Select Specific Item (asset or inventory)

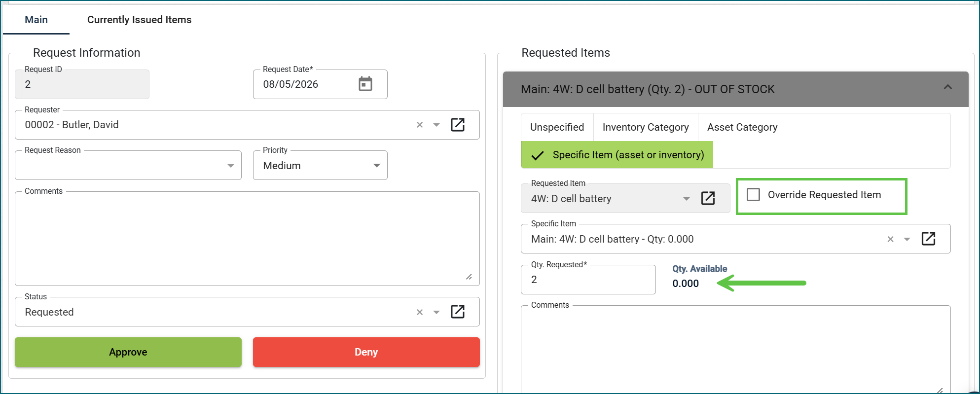617,155
